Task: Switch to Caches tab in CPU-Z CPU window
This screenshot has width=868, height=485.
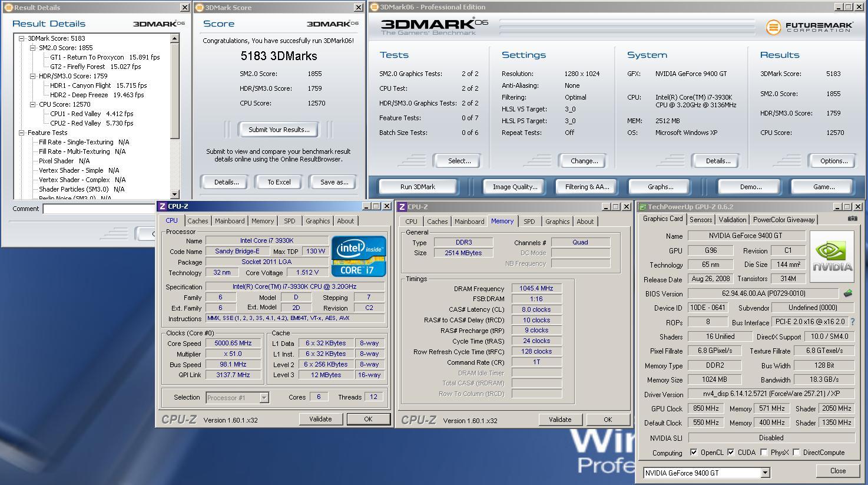Action: click(x=198, y=221)
